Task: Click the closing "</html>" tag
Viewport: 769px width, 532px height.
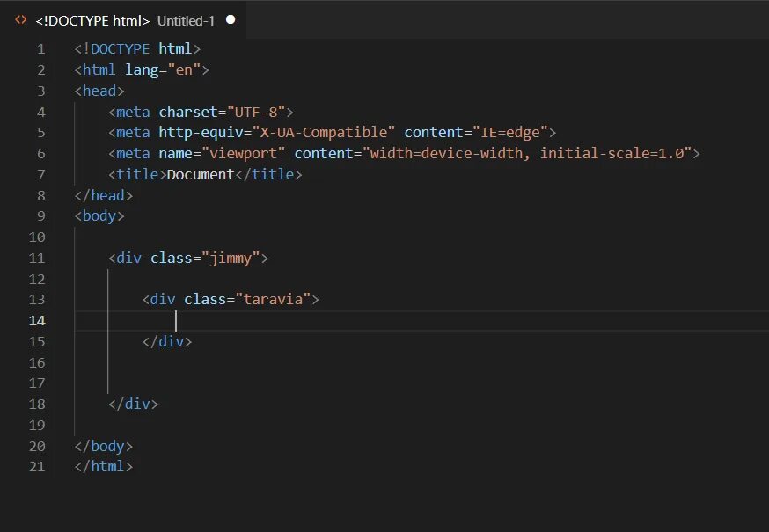Action: coord(104,466)
